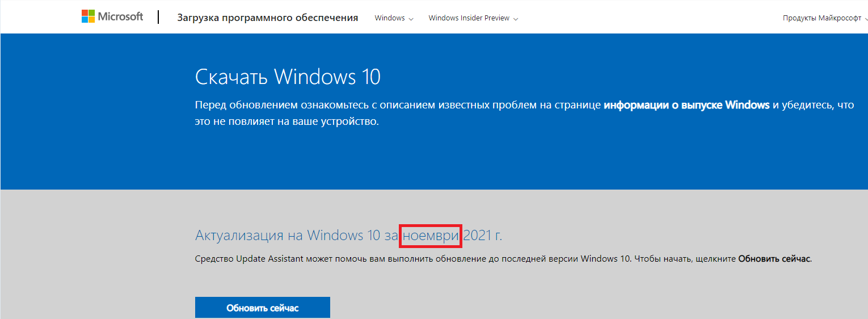Follow the информации о выпуске Windows link
This screenshot has height=319, width=868.
pos(686,105)
